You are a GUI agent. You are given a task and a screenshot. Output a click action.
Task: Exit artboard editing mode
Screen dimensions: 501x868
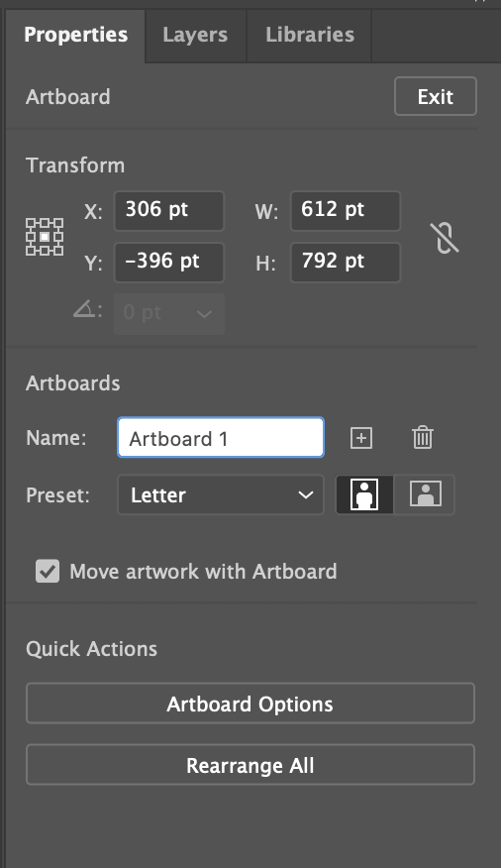point(436,97)
